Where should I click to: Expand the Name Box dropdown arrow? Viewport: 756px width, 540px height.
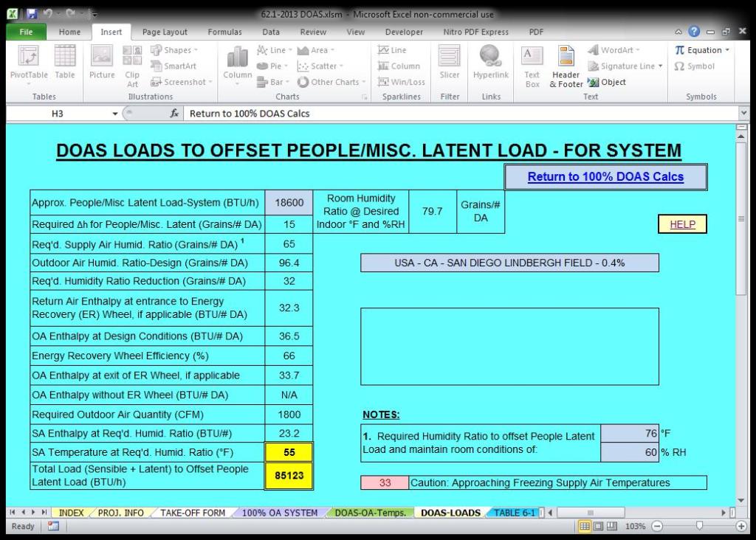coord(114,114)
